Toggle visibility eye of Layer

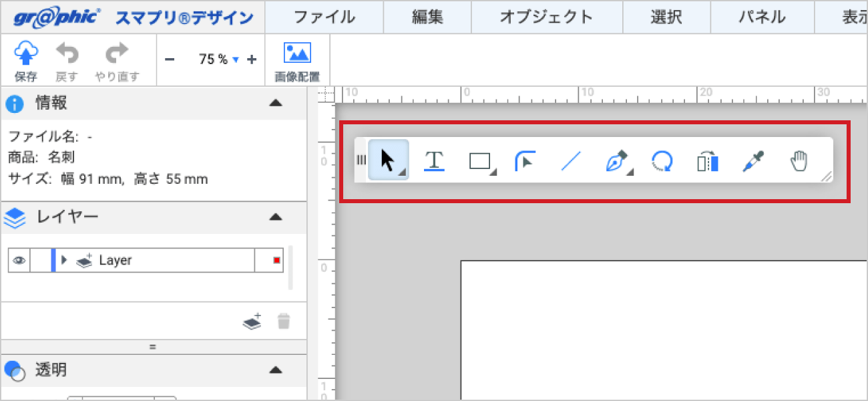click(19, 261)
